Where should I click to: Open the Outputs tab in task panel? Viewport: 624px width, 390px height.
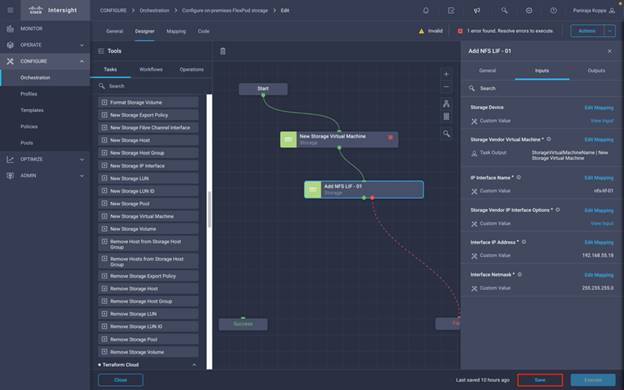596,70
